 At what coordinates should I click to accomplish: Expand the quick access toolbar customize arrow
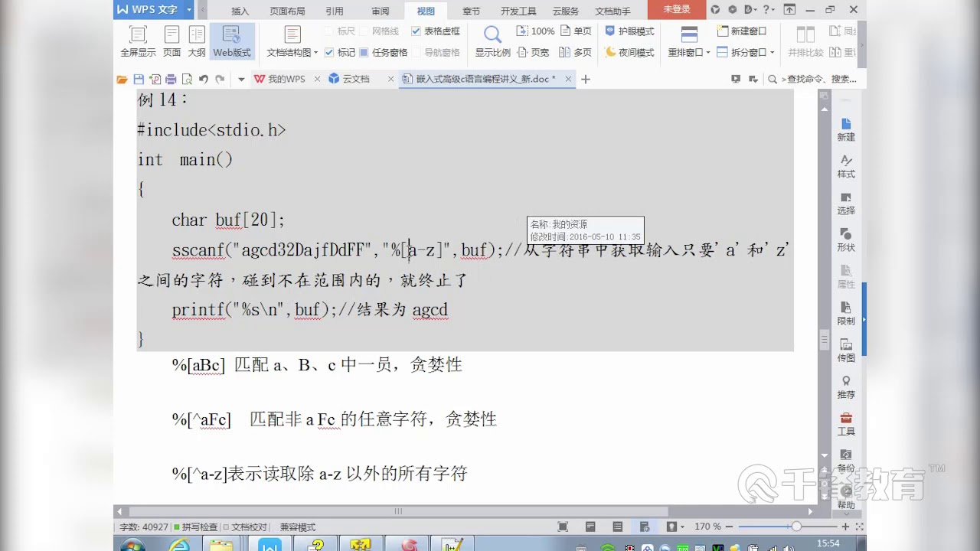coord(241,79)
